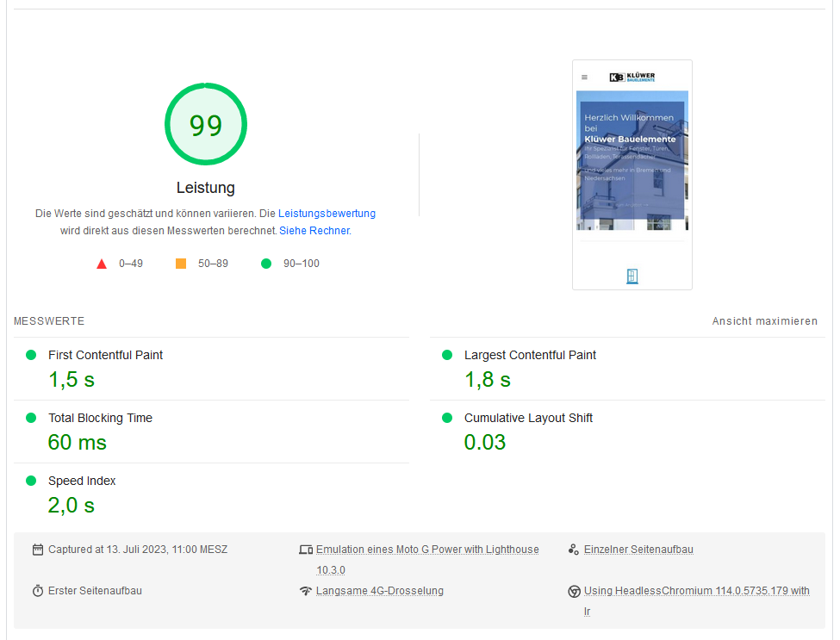Click the Captured at 13. Juli 2023 text
The image size is (840, 640).
tap(138, 550)
